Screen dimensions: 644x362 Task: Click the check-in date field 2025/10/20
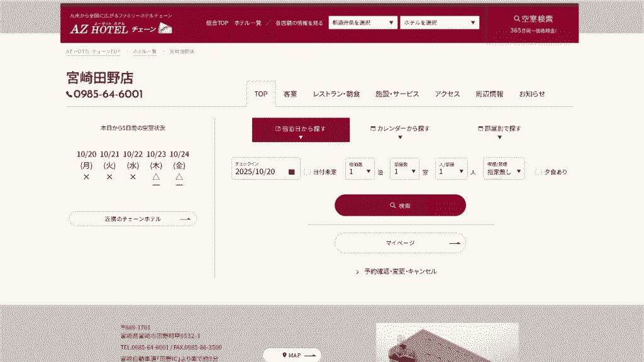click(x=259, y=171)
